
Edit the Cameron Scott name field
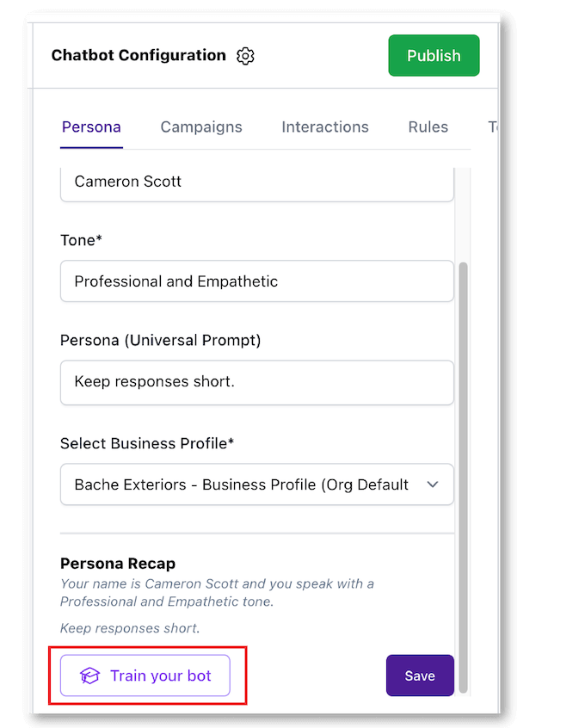[256, 182]
